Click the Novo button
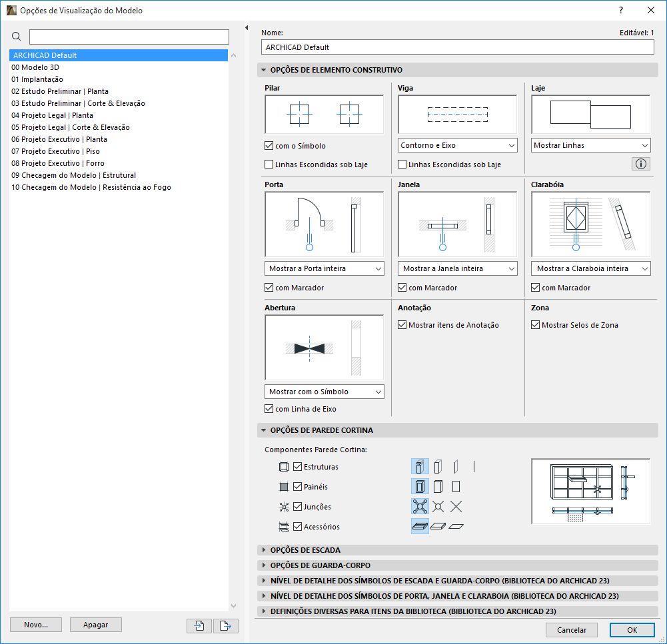 pyautogui.click(x=35, y=625)
